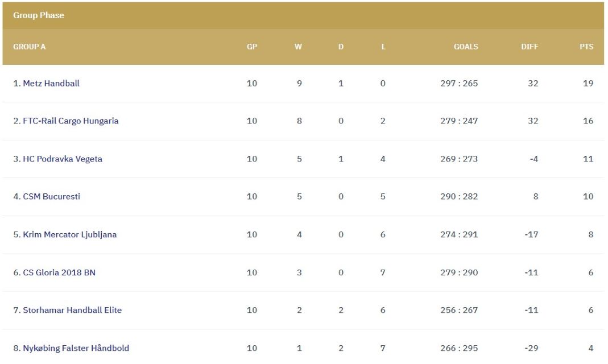Click the GOALS column header
The image size is (608, 364).
coord(465,47)
